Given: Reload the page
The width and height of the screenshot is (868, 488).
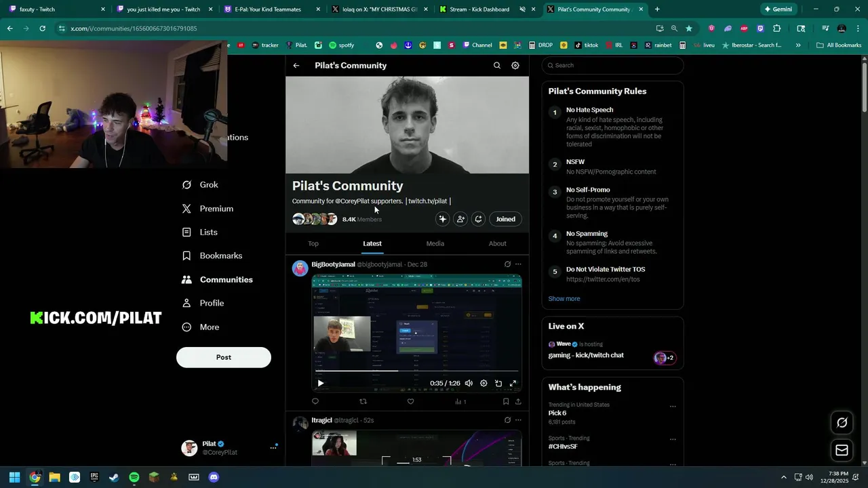Looking at the screenshot, I should click(42, 28).
